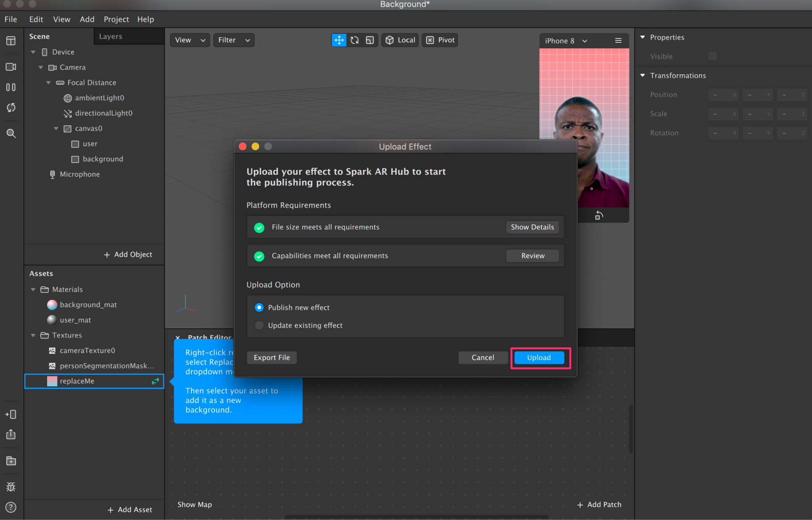
Task: Collapse the Materials folder in Assets
Action: pyautogui.click(x=33, y=290)
